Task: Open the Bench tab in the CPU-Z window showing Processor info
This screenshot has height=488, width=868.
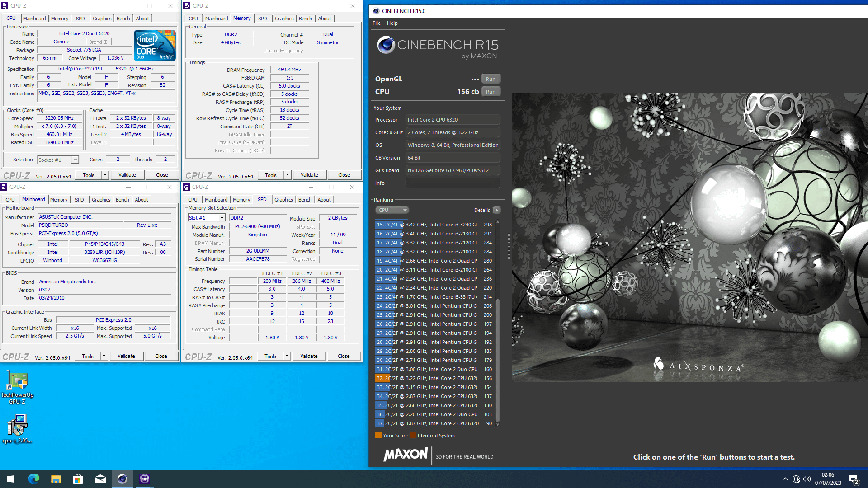Action: click(123, 19)
